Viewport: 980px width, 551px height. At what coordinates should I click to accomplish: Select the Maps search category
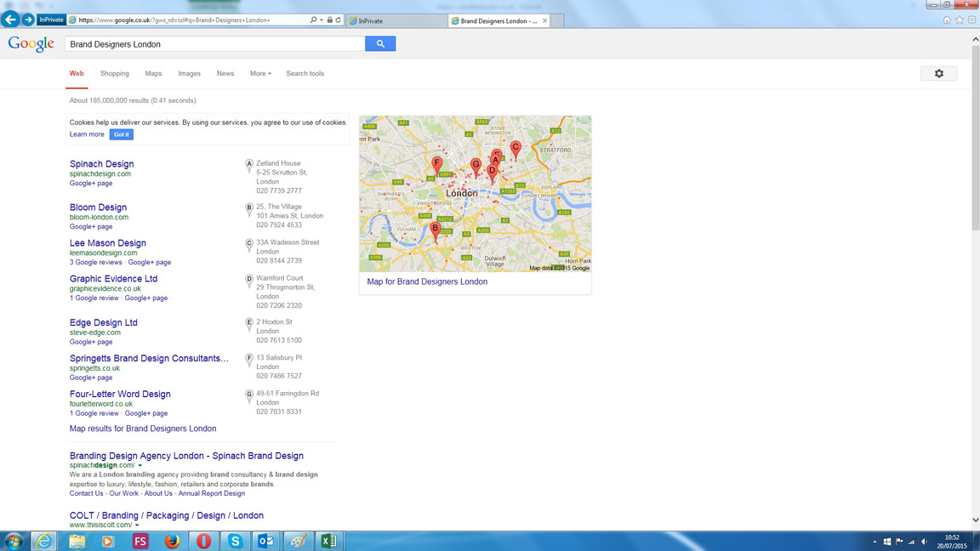(153, 74)
